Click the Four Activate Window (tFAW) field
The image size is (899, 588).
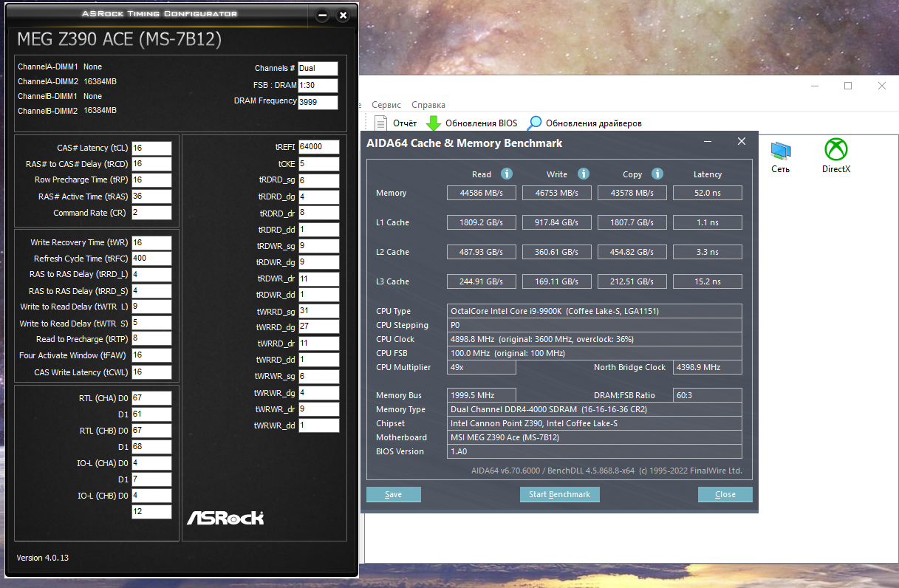(x=151, y=355)
